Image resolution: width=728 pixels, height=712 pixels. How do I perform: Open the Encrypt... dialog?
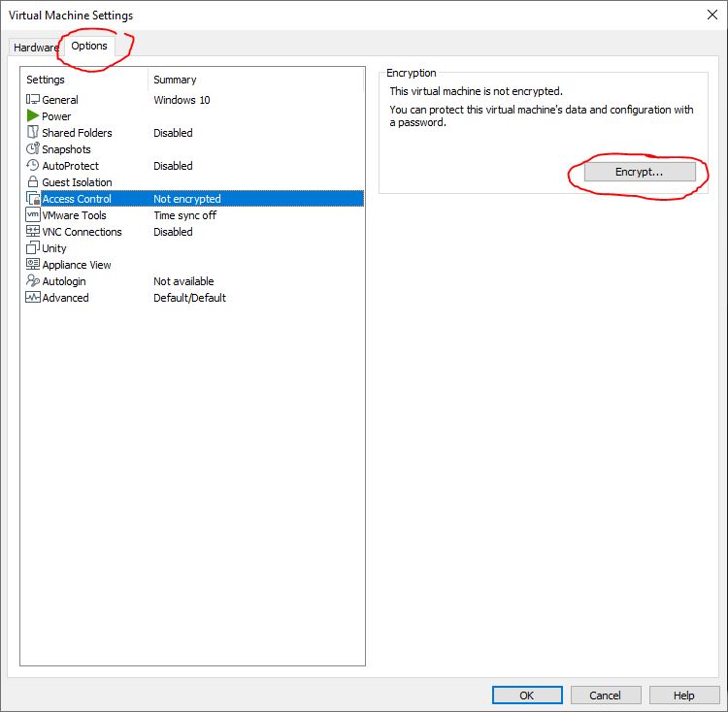click(640, 172)
